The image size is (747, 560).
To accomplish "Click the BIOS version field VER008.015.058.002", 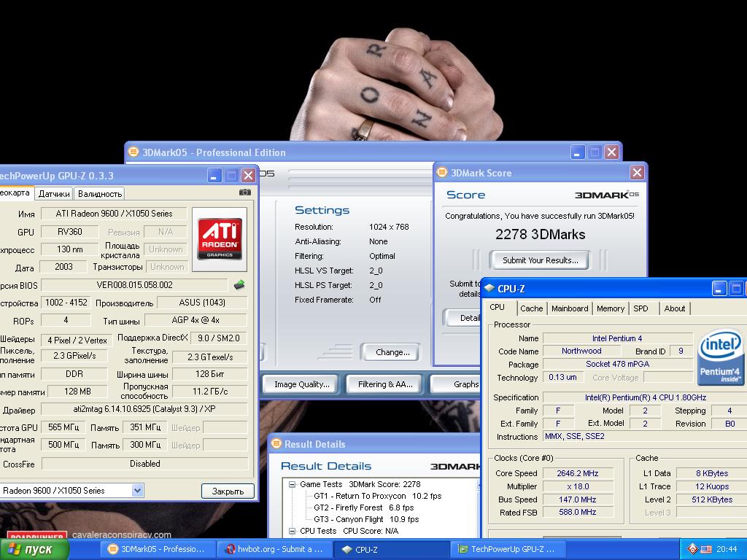I will [x=134, y=285].
